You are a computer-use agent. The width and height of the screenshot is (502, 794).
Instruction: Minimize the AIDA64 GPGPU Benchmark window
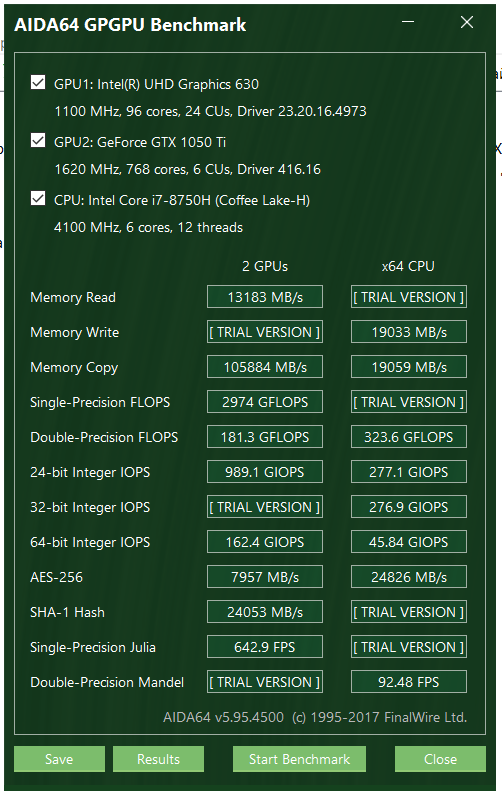pos(408,22)
